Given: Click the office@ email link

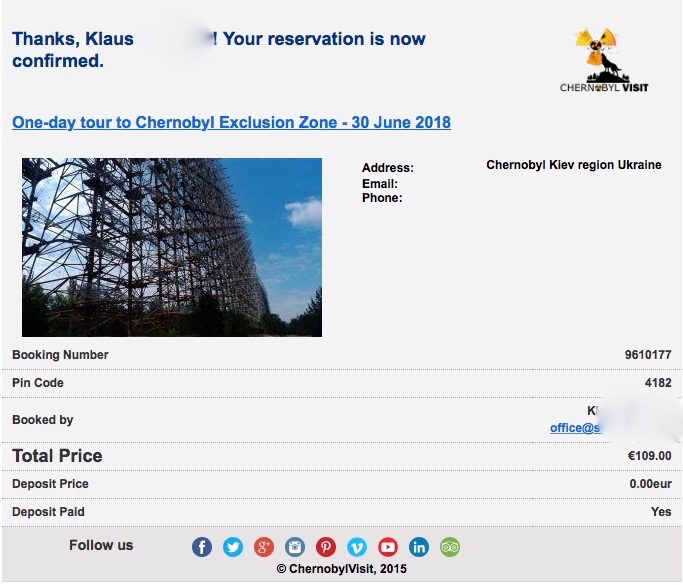Looking at the screenshot, I should click(x=575, y=428).
